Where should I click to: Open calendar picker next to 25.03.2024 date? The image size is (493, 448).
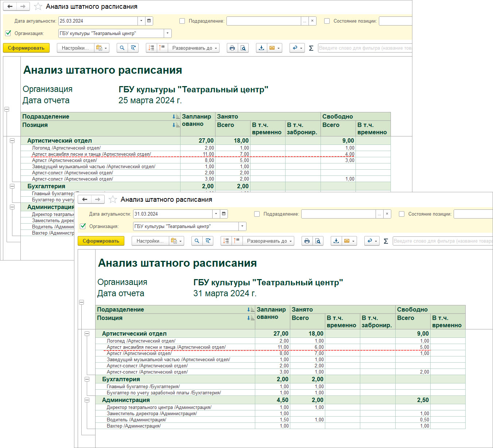(x=149, y=21)
